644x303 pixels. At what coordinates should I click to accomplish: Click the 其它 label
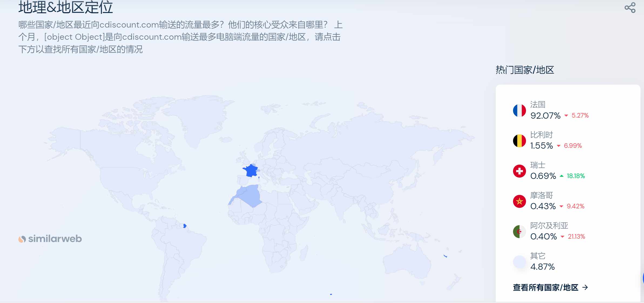pyautogui.click(x=538, y=256)
